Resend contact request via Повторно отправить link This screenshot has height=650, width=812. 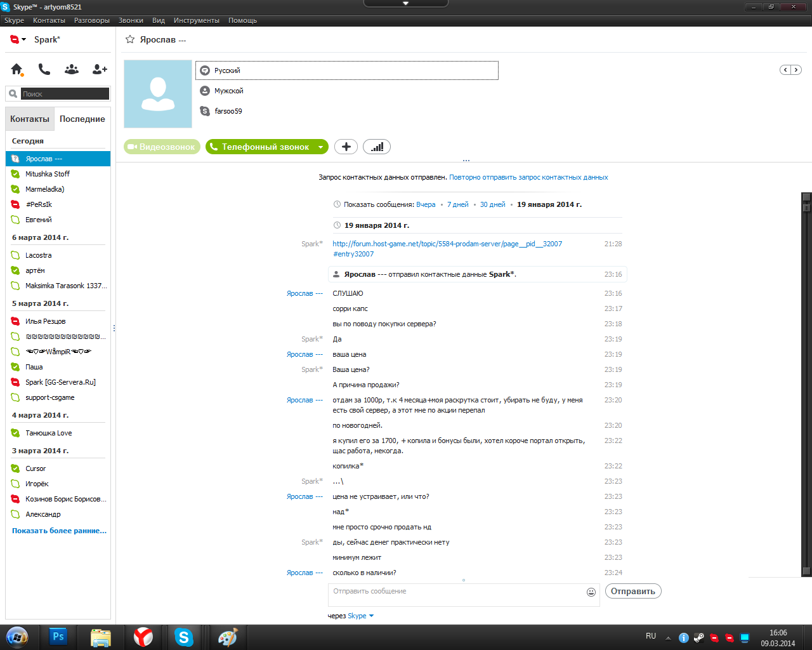click(x=528, y=178)
